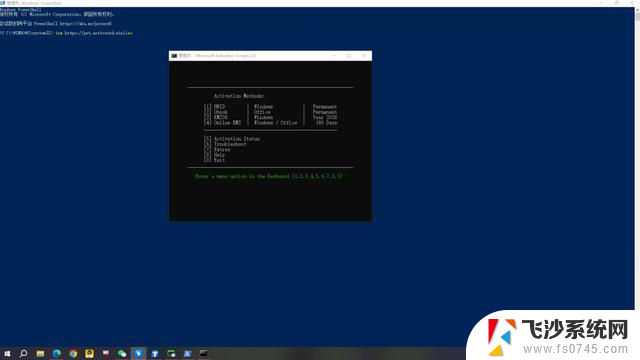Click the PowerShell window vertical scrollbar

(637, 158)
